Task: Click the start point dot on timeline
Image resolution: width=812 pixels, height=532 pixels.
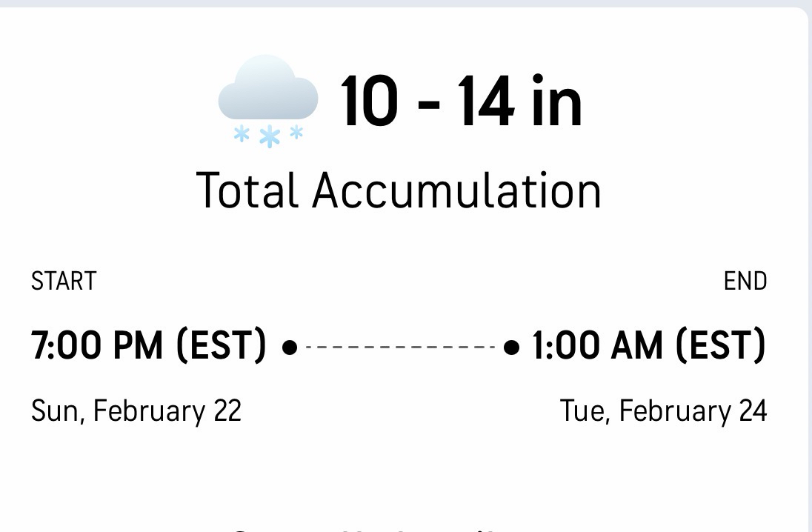Action: pos(290,346)
